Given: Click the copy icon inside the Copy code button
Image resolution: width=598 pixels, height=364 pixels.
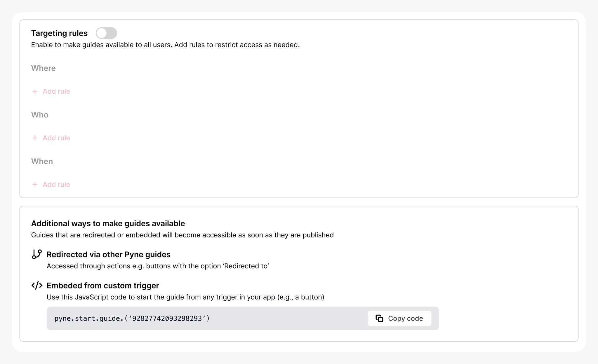Looking at the screenshot, I should coord(380,318).
